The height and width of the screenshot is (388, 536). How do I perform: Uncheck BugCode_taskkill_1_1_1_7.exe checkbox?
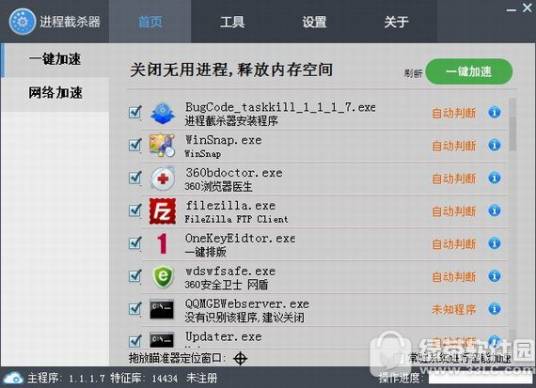click(135, 112)
